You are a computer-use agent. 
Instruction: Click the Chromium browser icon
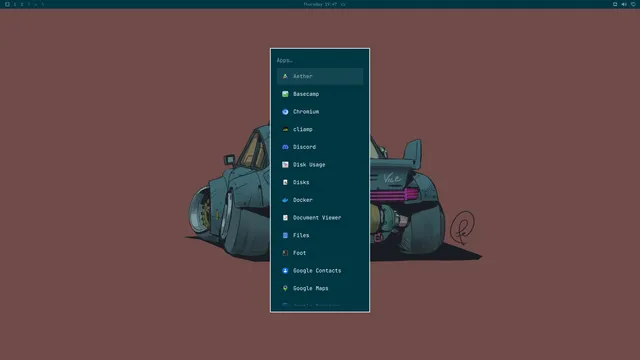coord(285,112)
